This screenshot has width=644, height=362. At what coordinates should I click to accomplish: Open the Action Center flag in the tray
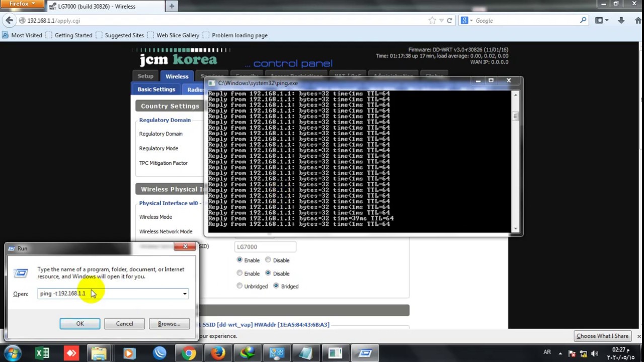coord(572,353)
